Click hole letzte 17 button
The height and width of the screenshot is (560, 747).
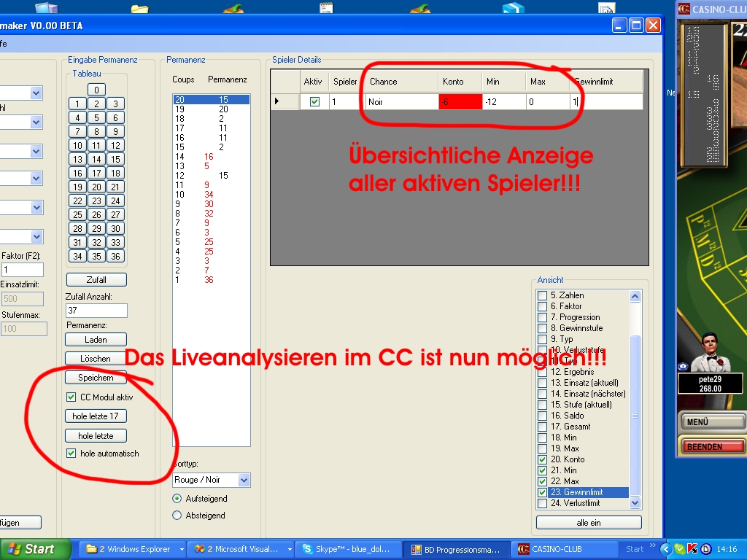(96, 416)
